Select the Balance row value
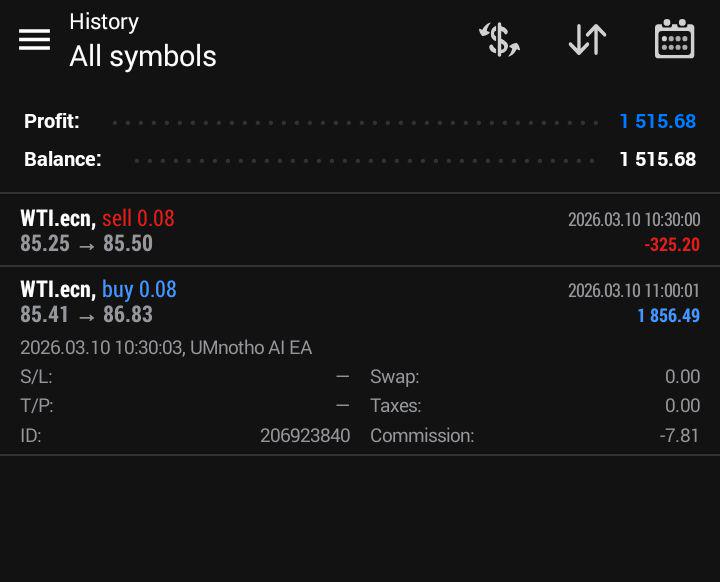 (x=657, y=159)
